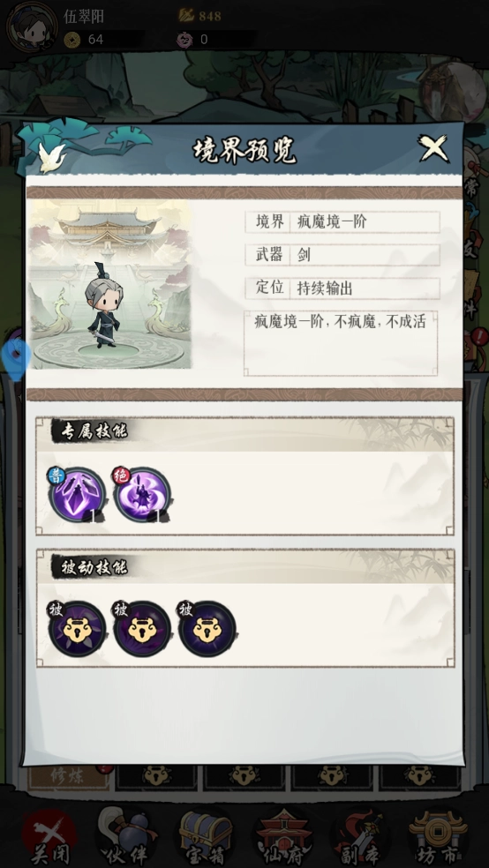Screen dimensions: 489x868
Task: Select the first locked passive skill
Action: tap(77, 628)
